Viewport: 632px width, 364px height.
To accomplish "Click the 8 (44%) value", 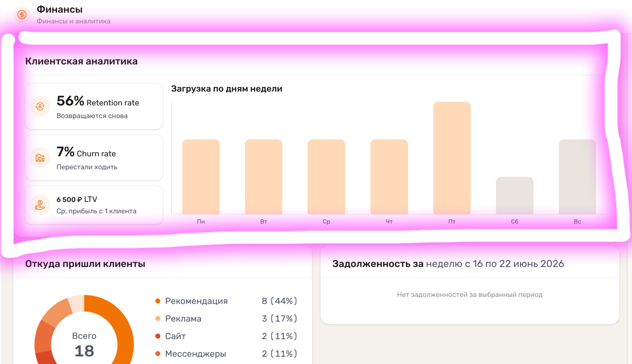I will (x=279, y=301).
